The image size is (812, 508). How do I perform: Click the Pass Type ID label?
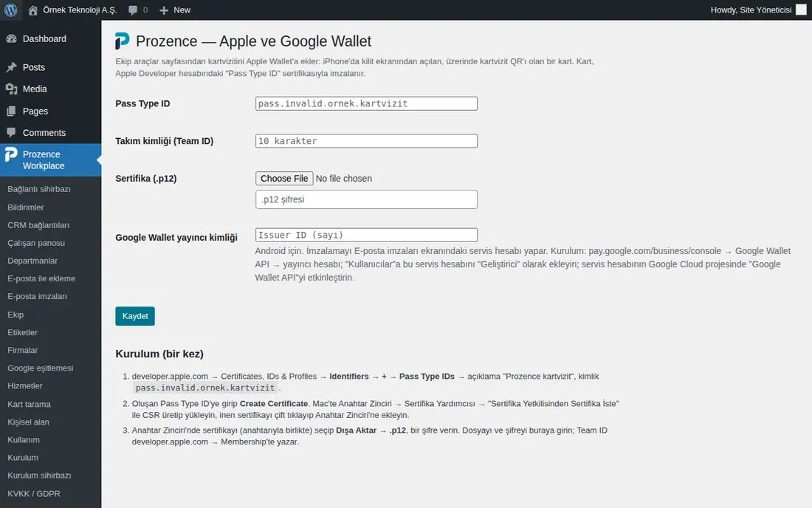tap(142, 103)
